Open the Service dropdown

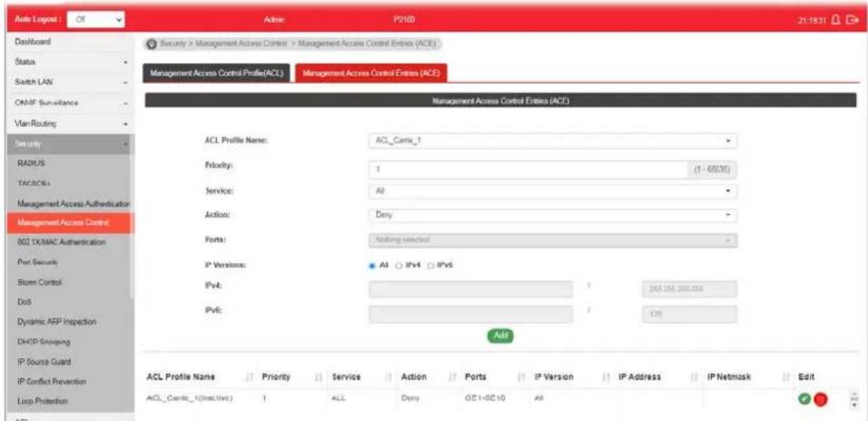[x=553, y=191]
